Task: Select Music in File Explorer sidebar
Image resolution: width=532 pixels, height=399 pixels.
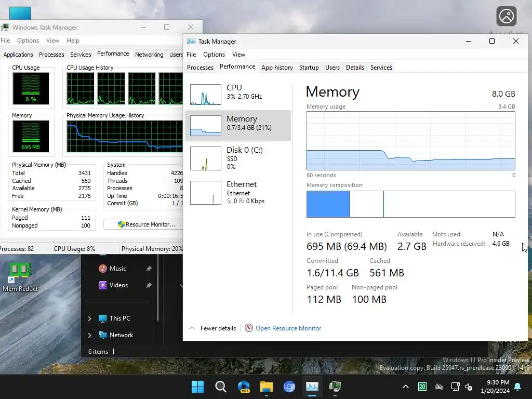Action: tap(118, 269)
